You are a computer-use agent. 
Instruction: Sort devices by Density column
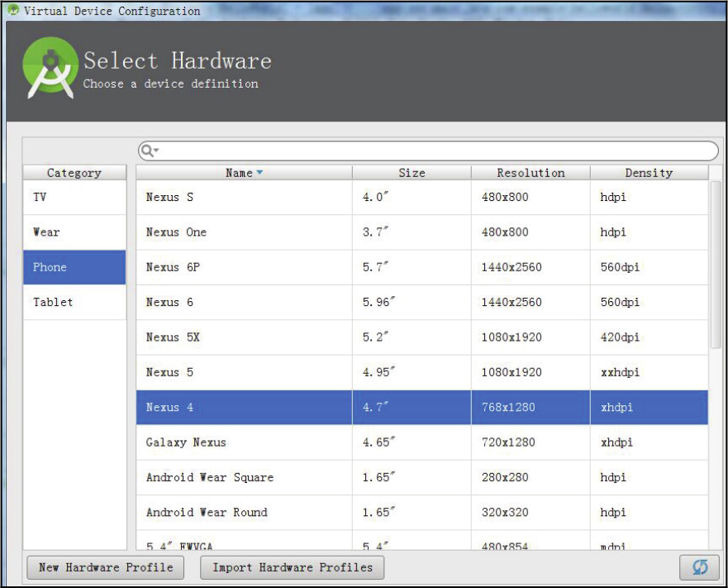[x=649, y=173]
